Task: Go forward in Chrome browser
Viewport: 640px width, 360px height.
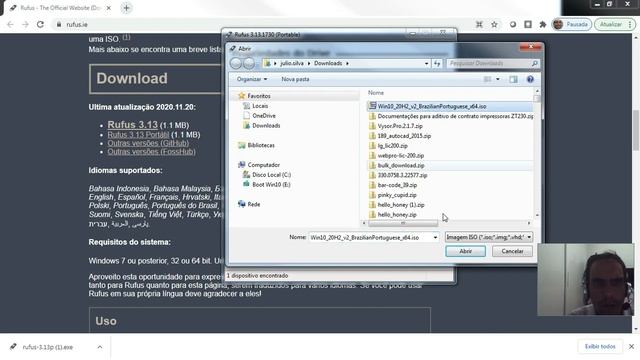Action: click(x=25, y=24)
